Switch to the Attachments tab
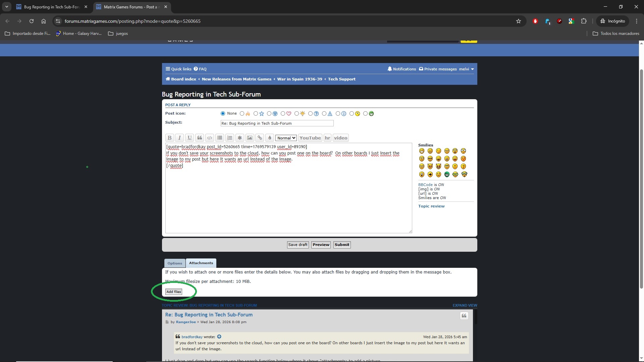 [x=201, y=263]
